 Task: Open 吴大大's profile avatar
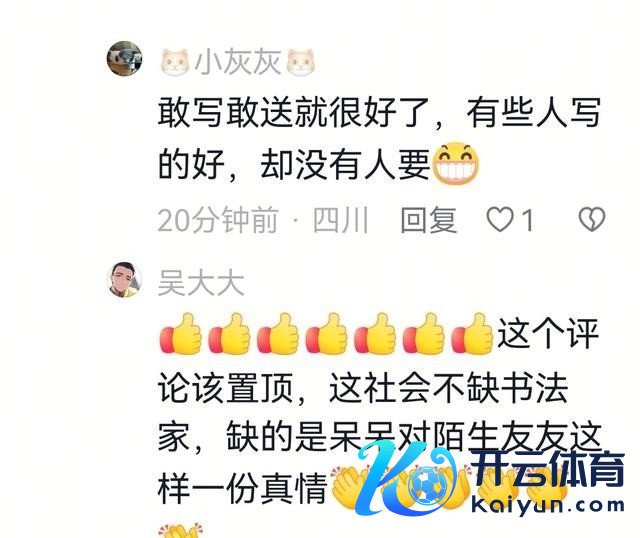124,280
